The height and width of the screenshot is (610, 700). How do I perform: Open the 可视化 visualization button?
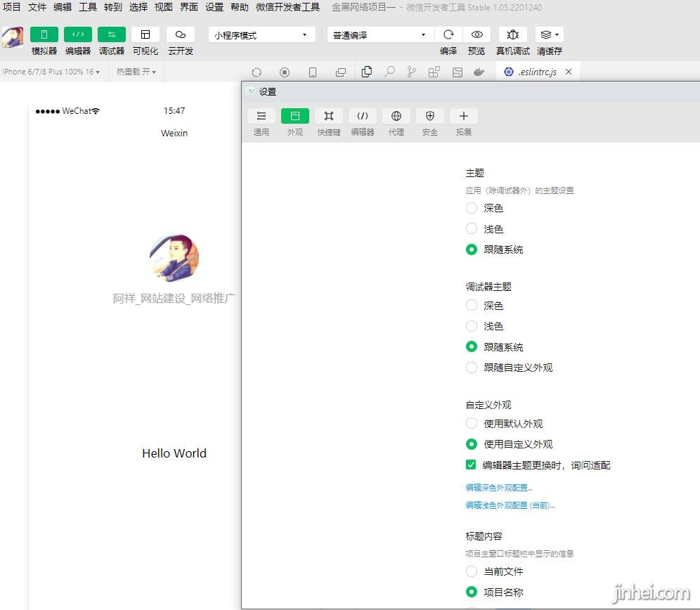pos(145,34)
